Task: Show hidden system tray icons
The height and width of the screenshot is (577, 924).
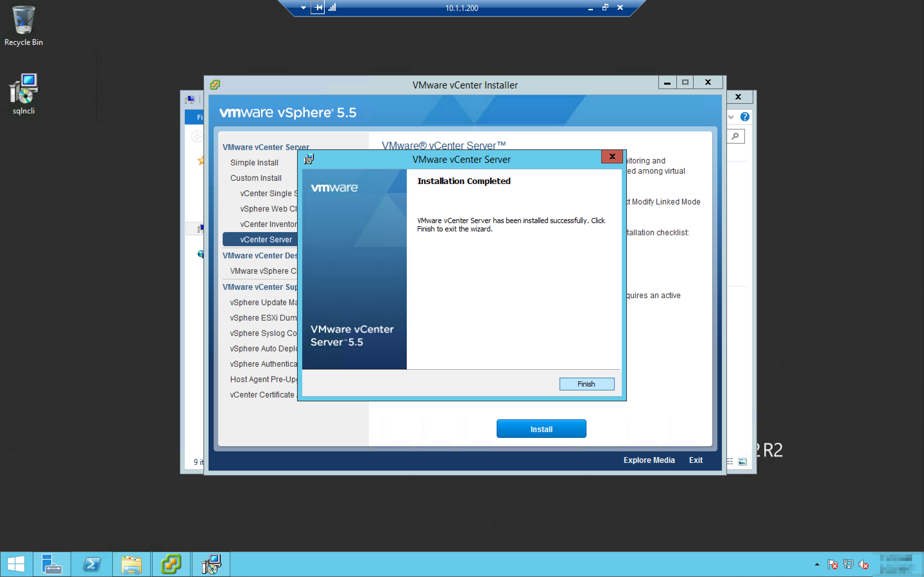Action: (817, 564)
